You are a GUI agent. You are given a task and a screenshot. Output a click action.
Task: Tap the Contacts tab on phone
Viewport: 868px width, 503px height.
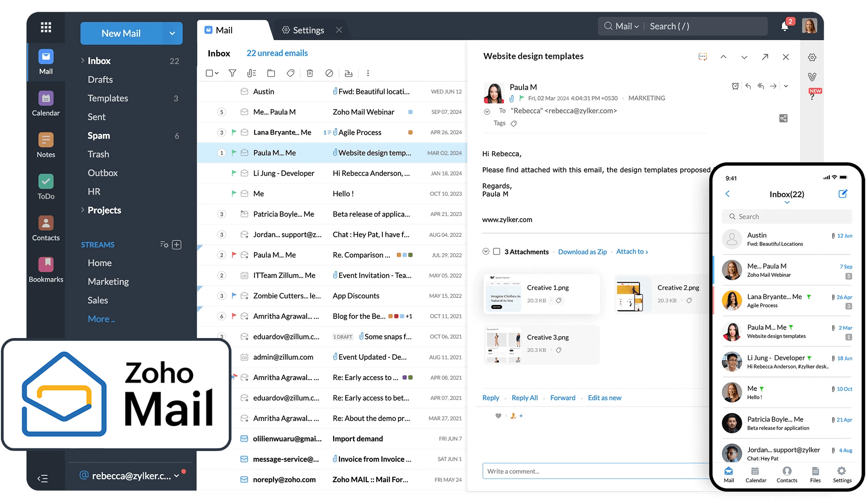pos(787,475)
